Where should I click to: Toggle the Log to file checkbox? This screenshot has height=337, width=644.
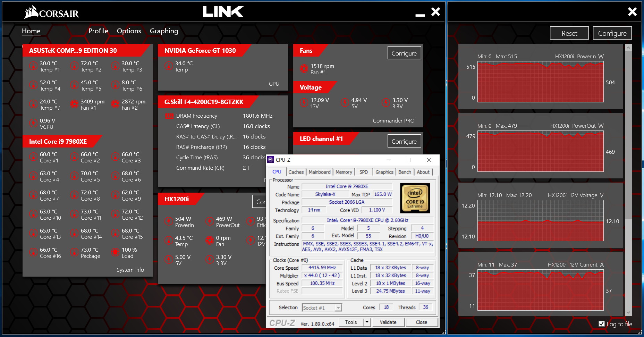(x=602, y=324)
